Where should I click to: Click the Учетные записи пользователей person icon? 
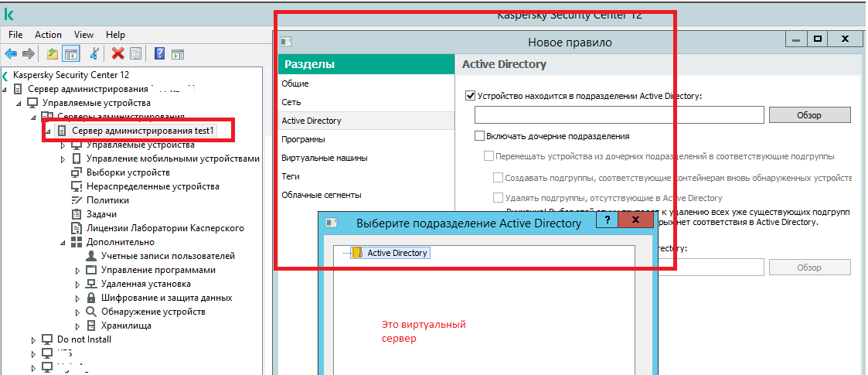(x=91, y=256)
